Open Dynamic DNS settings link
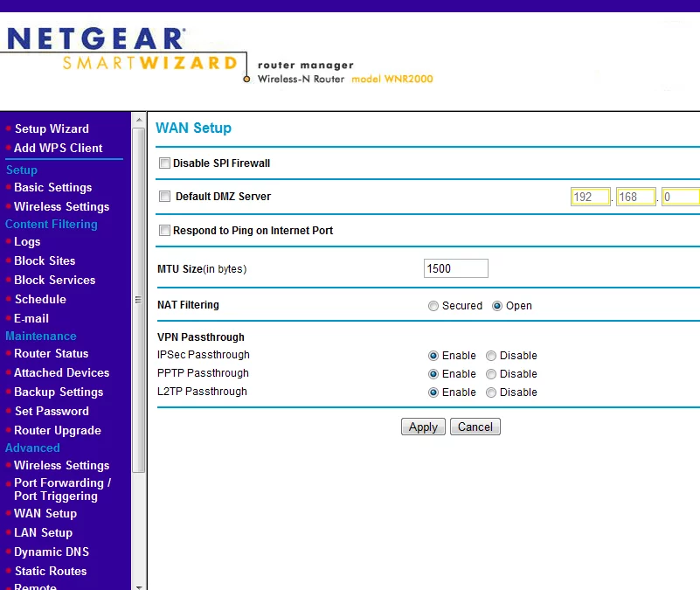 point(52,552)
